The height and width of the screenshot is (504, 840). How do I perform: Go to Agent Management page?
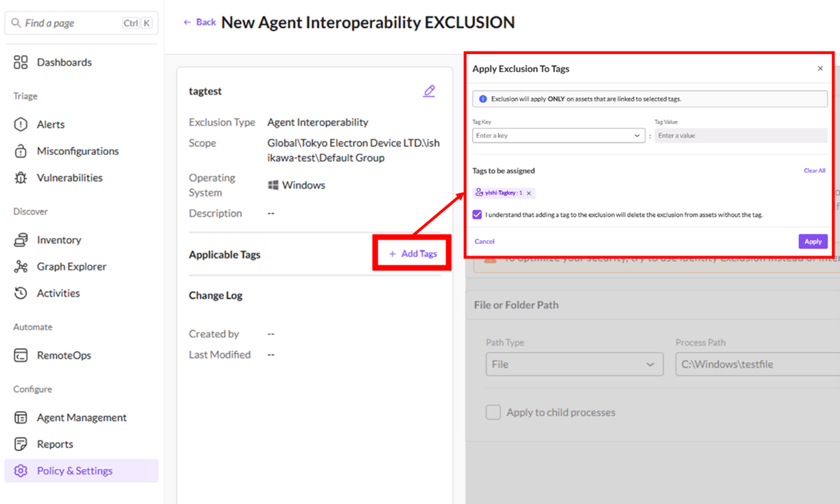pos(81,418)
